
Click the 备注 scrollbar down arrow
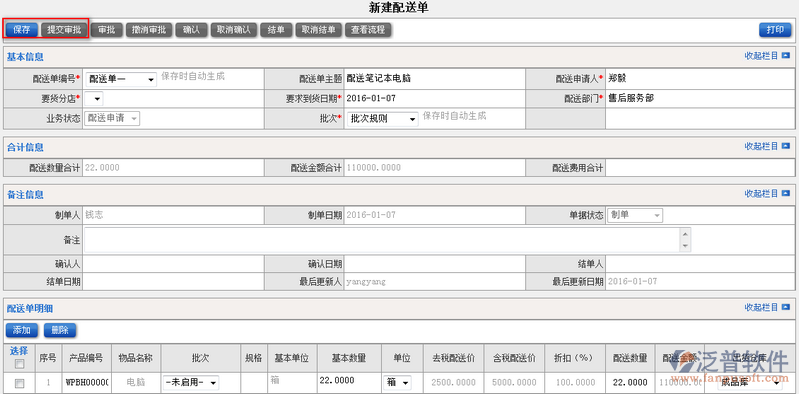[x=685, y=246]
